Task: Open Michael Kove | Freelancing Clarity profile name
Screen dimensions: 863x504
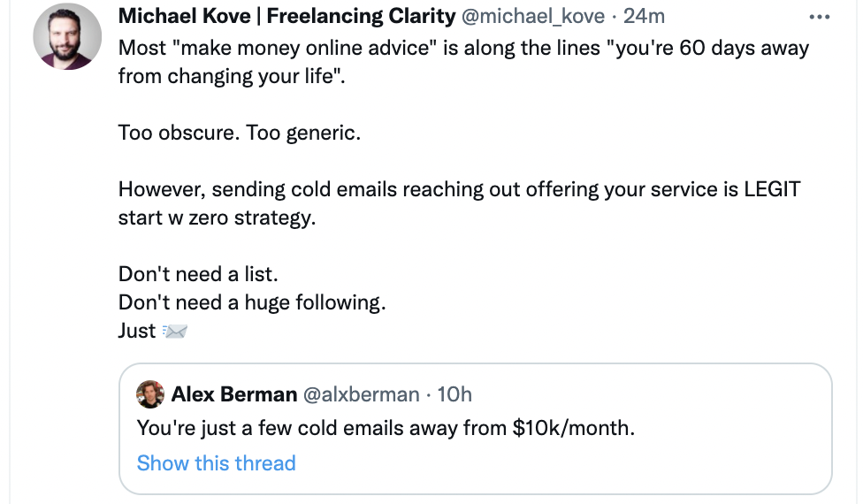Action: 286,17
